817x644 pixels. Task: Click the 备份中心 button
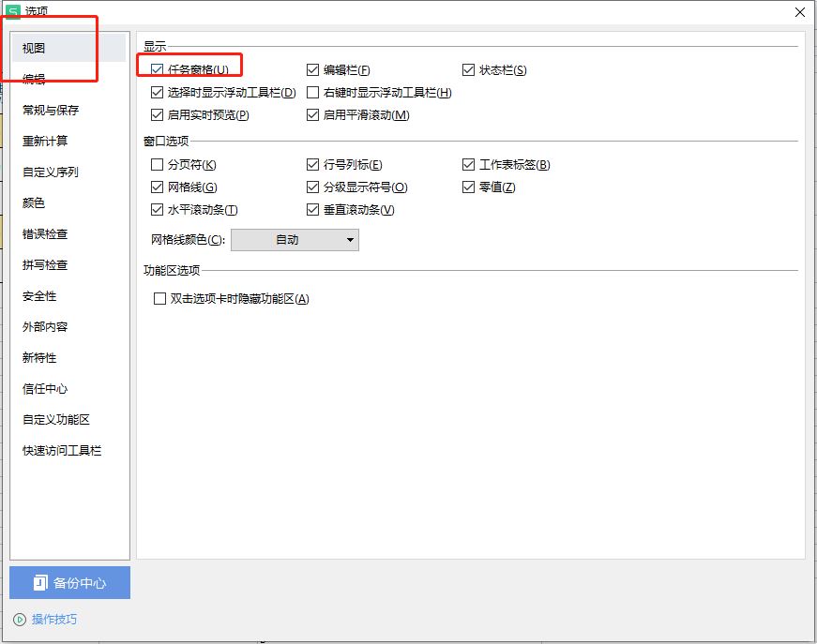tap(69, 582)
